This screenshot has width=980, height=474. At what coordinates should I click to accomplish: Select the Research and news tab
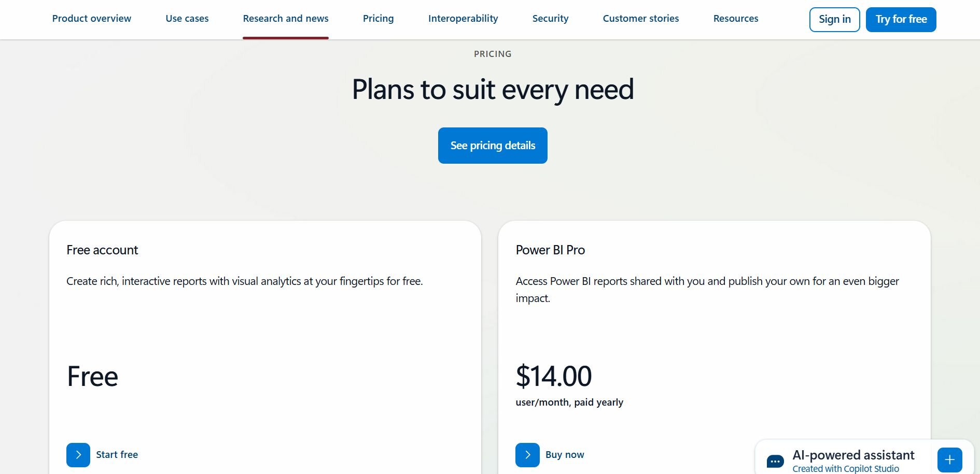tap(286, 19)
